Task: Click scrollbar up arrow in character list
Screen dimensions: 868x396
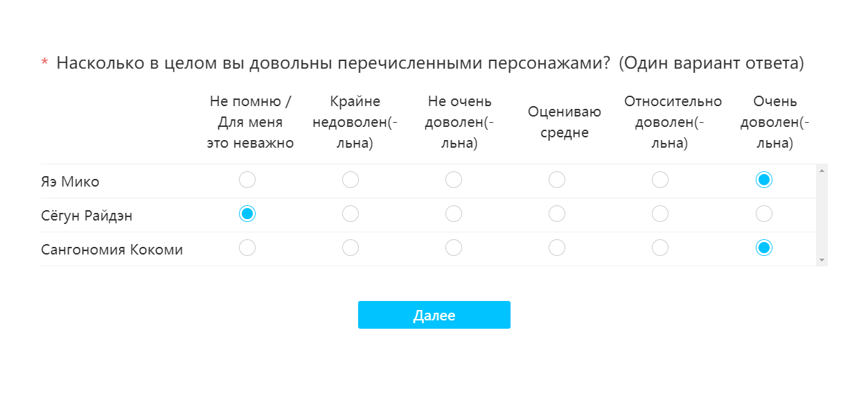Action: [x=822, y=170]
